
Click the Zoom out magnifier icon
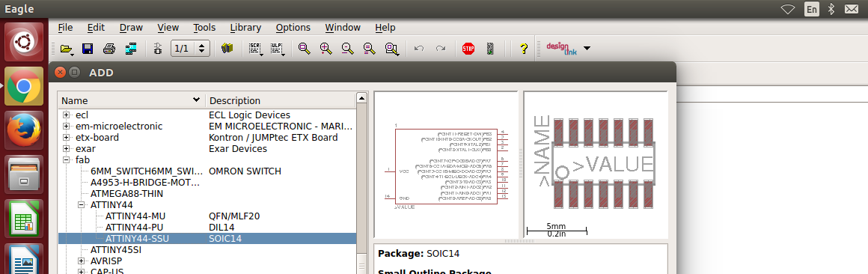(x=348, y=49)
